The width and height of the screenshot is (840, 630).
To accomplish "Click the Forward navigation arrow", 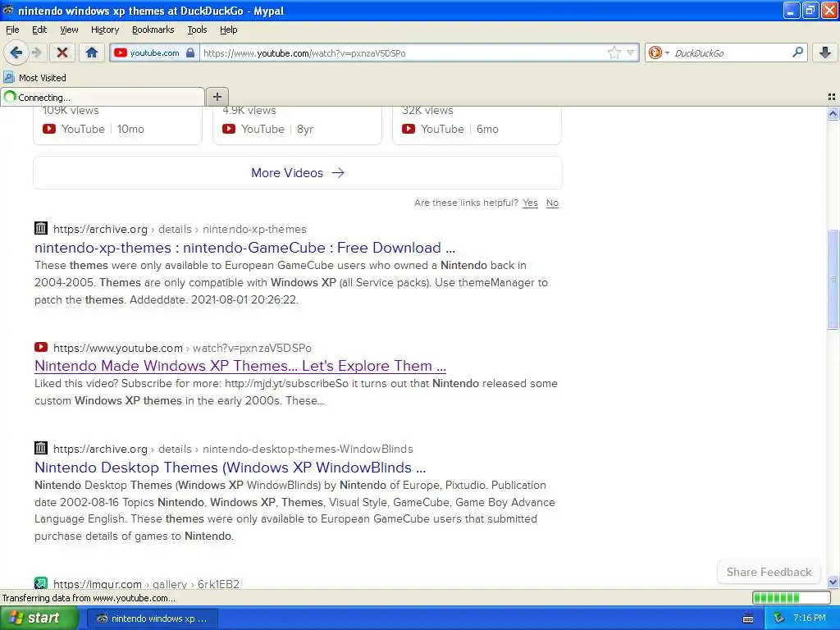I will tap(36, 52).
